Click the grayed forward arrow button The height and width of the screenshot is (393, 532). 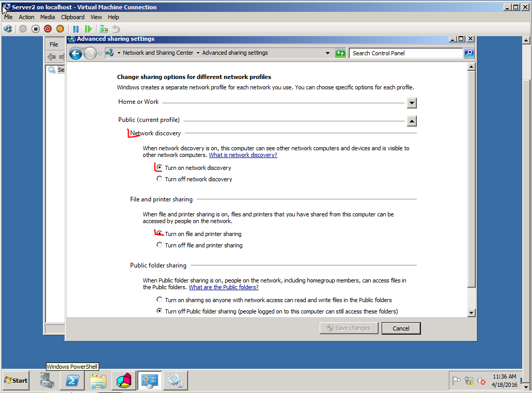[90, 53]
